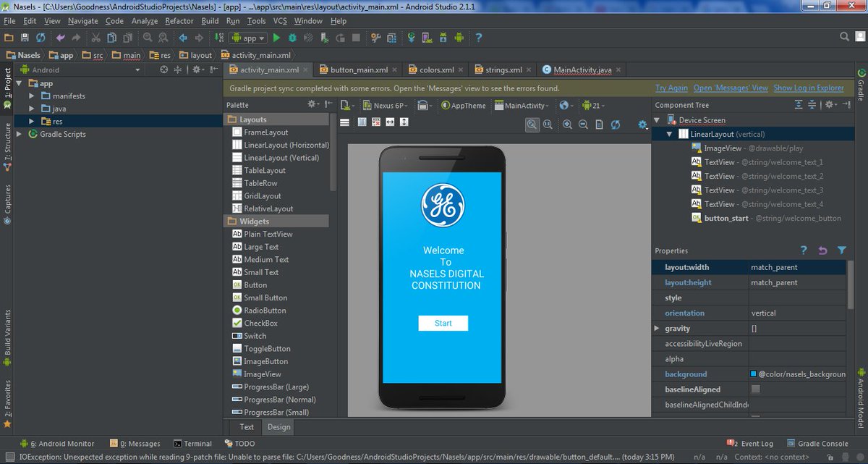Click the Properties help question mark icon
The image size is (868, 464).
(804, 250)
